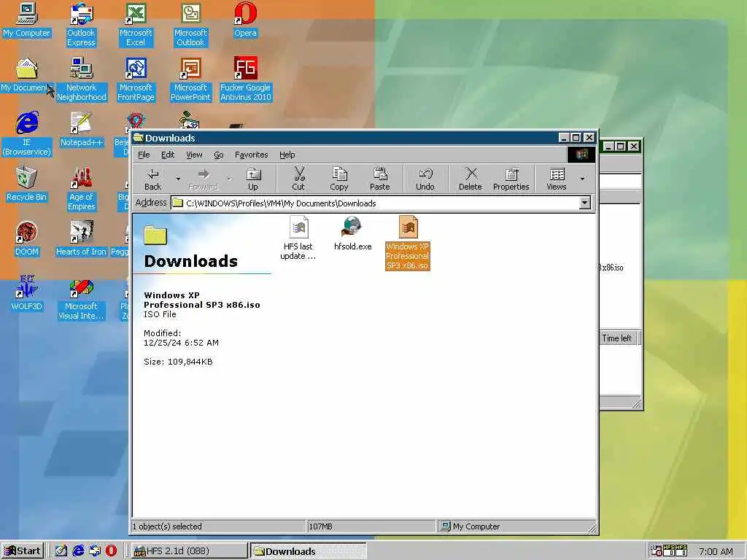The width and height of the screenshot is (747, 560).
Task: Launch Microsoft FrontPage shortcut
Action: click(x=136, y=79)
